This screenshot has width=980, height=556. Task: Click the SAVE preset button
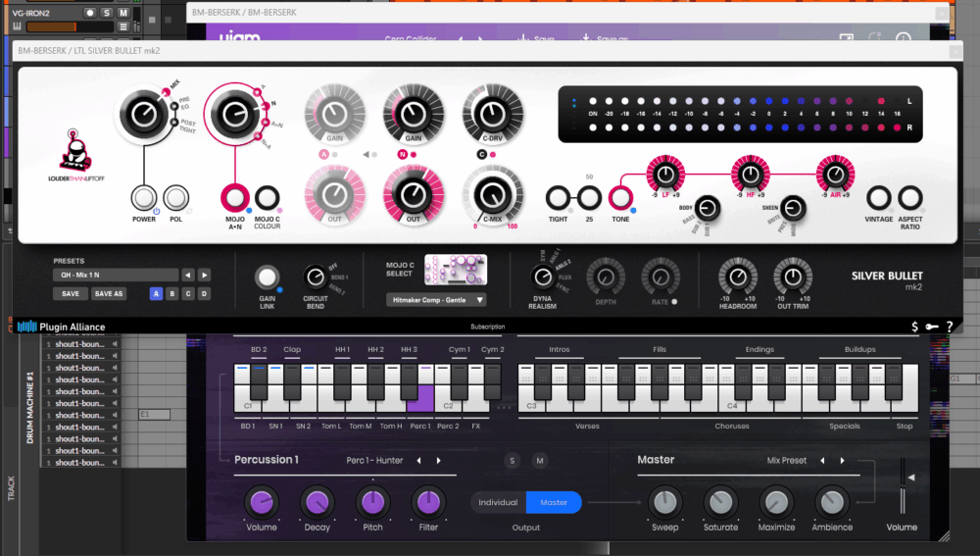point(71,294)
